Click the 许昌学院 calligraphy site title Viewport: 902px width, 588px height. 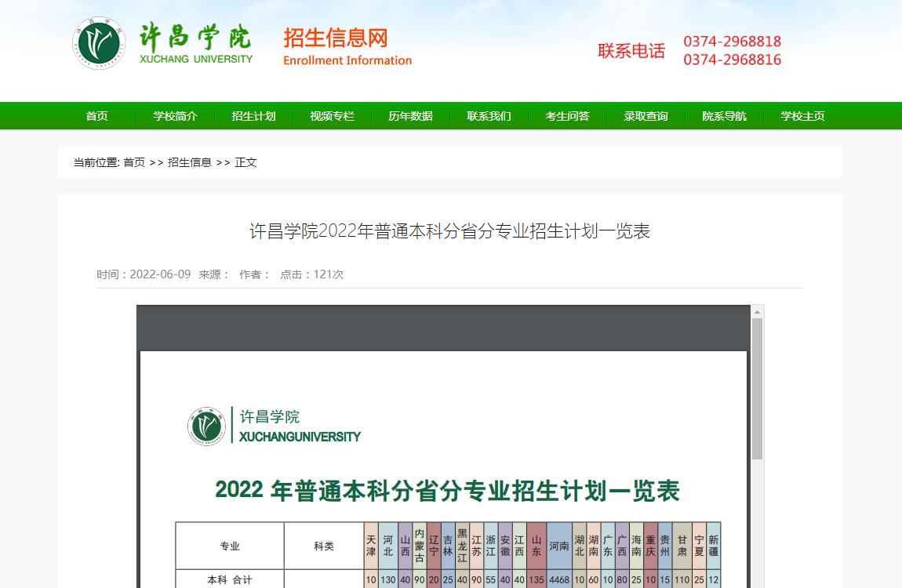pos(195,37)
